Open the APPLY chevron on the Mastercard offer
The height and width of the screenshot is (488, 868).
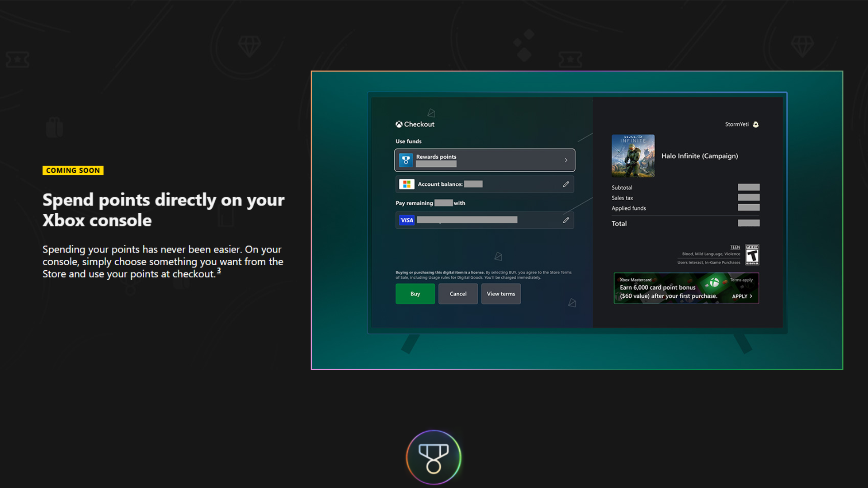[750, 296]
